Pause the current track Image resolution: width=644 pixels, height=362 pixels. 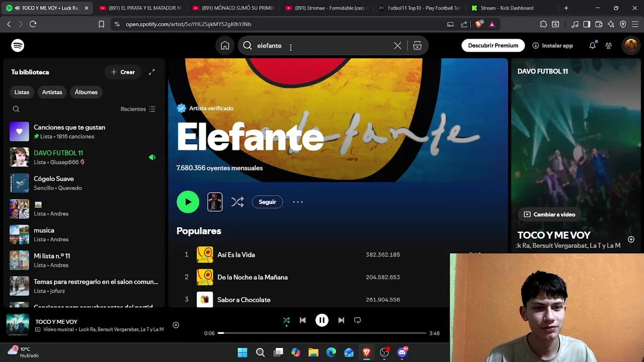322,320
